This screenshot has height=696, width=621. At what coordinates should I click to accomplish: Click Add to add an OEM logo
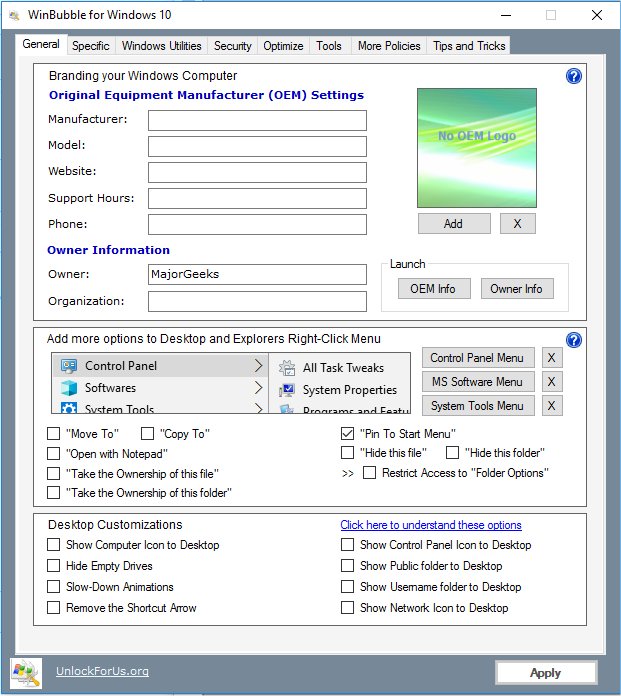pyautogui.click(x=454, y=223)
